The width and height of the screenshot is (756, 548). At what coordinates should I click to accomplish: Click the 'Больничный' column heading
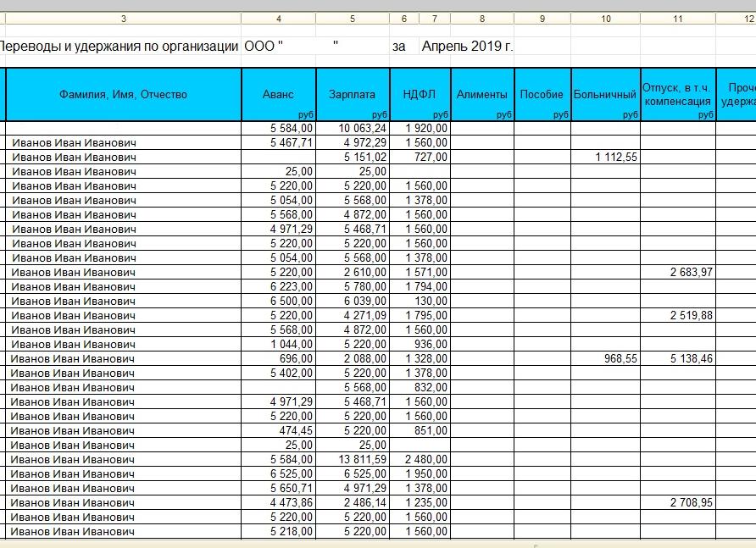pos(606,95)
